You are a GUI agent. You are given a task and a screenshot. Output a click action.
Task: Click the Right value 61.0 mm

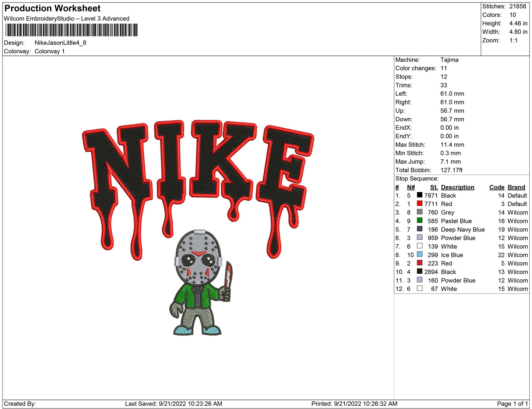point(452,102)
